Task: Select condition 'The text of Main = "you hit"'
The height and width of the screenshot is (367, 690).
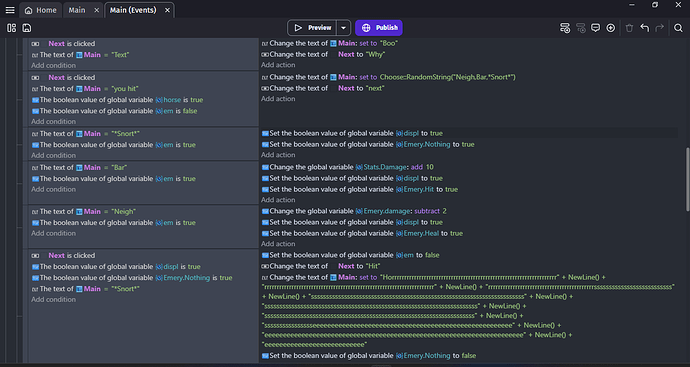Action: (x=85, y=88)
